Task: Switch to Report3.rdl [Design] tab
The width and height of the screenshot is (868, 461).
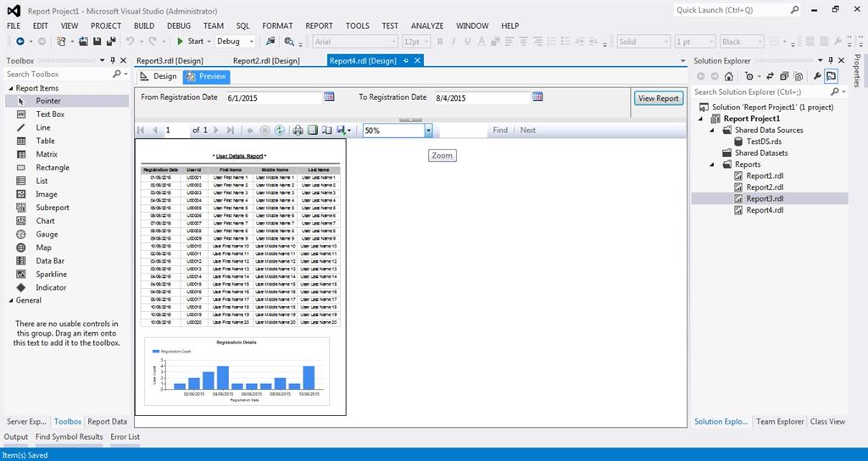Action: [x=170, y=61]
